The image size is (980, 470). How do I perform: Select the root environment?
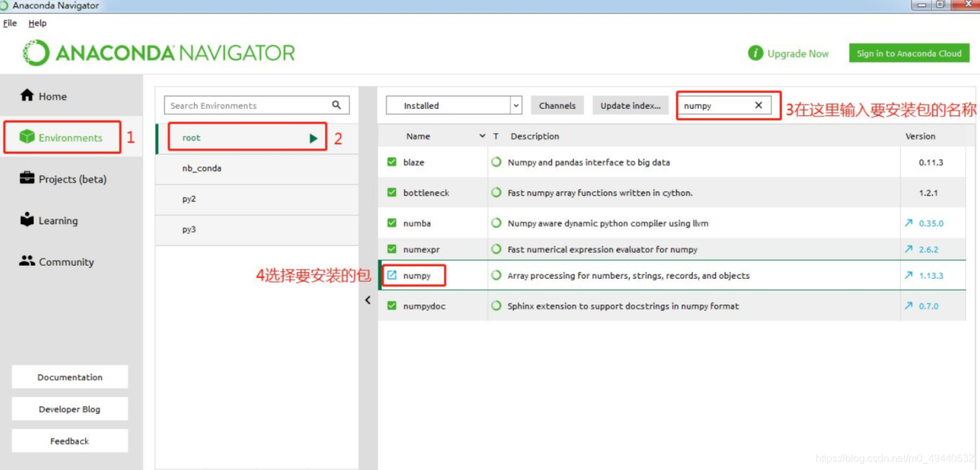point(257,138)
